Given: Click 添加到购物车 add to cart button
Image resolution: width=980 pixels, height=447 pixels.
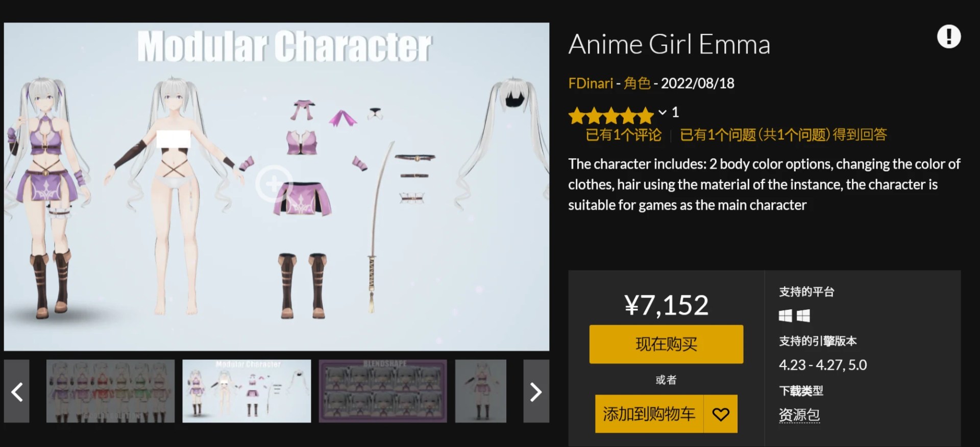Looking at the screenshot, I should tap(649, 414).
